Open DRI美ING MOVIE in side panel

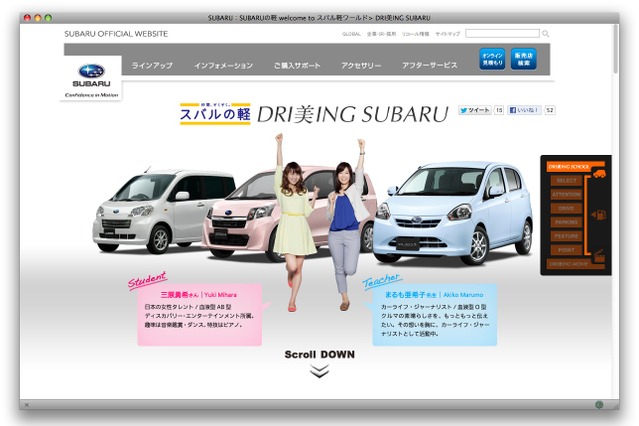tap(568, 264)
